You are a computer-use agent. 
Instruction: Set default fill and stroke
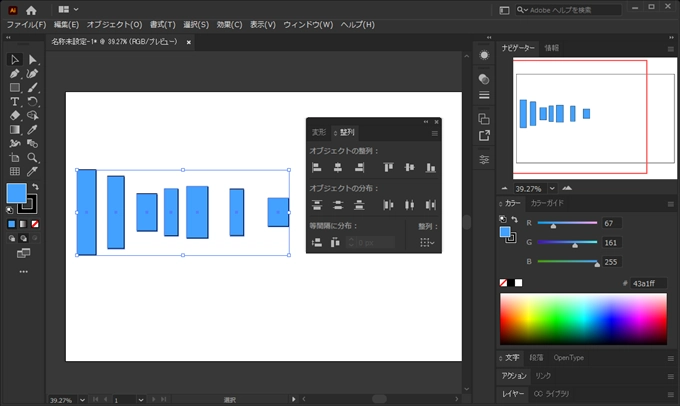pyautogui.click(x=10, y=210)
